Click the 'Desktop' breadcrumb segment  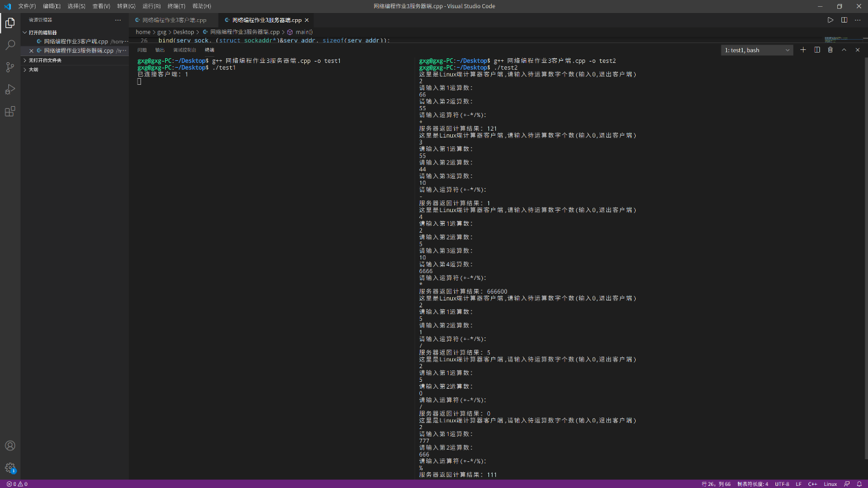(184, 32)
